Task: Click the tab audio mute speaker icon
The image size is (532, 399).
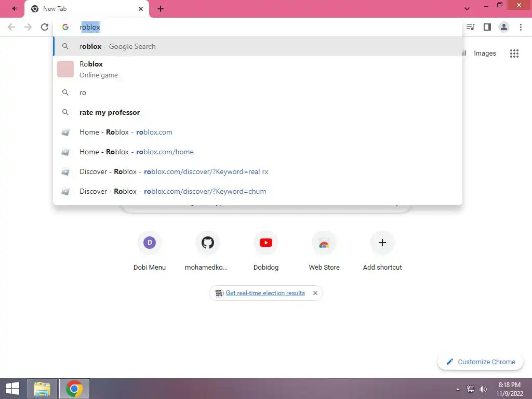Action: point(15,8)
